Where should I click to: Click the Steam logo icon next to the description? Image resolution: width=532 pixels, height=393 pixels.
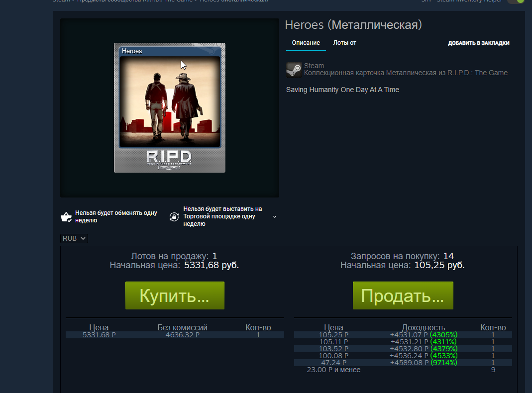pyautogui.click(x=294, y=70)
